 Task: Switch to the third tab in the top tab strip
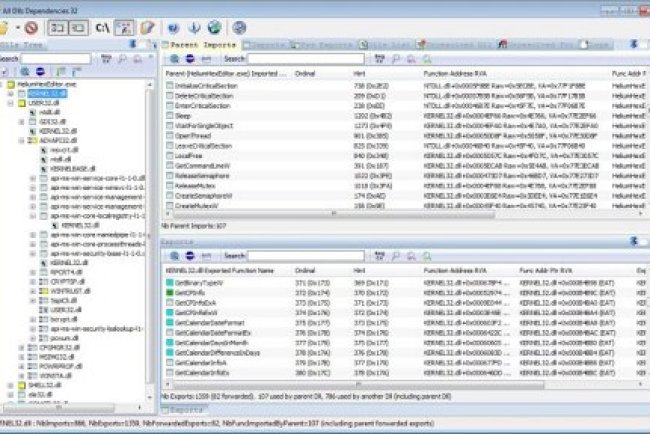(323, 44)
